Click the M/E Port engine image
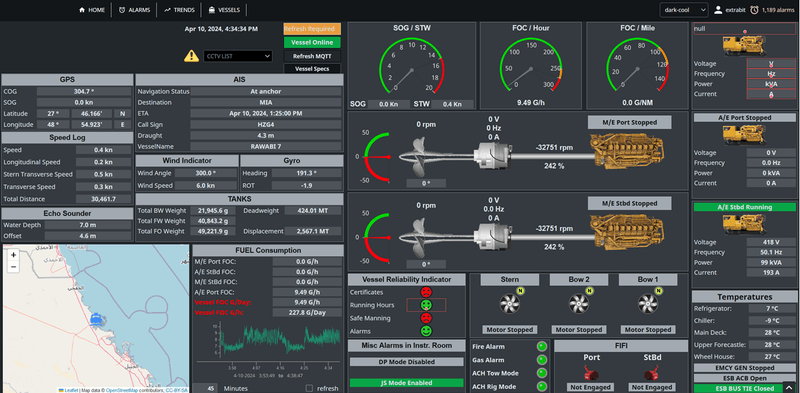 point(629,152)
